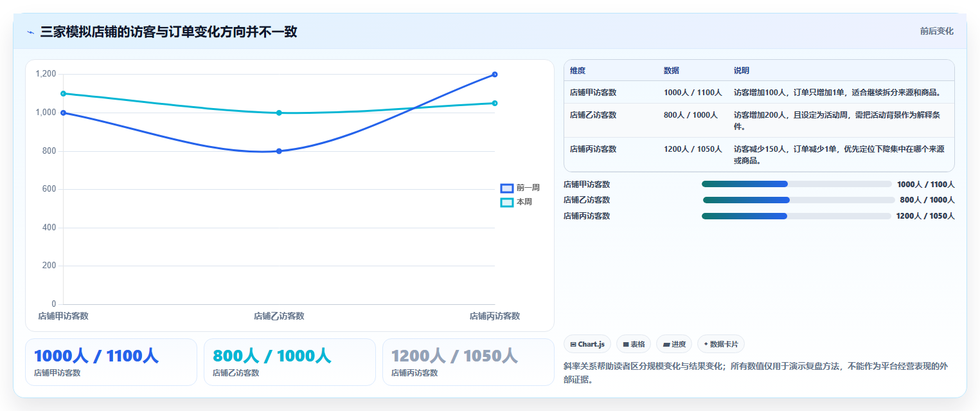Image resolution: width=980 pixels, height=411 pixels.
Task: Select the 表格 chip
Action: coord(634,344)
